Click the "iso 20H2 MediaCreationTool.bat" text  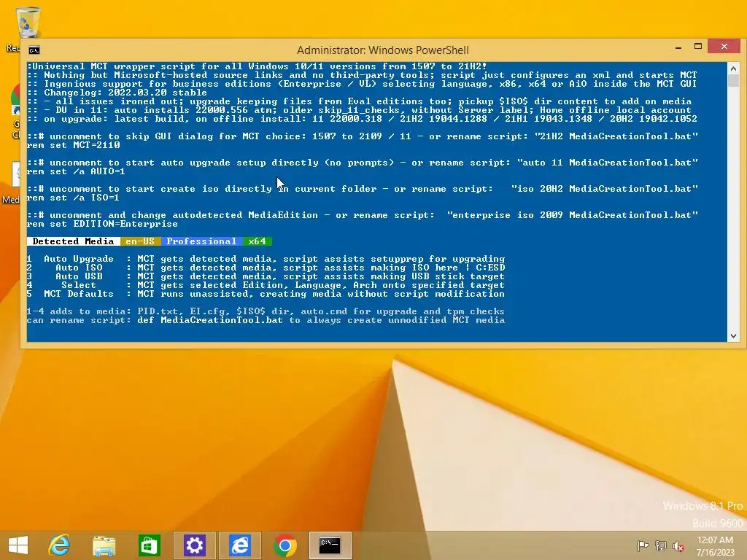605,189
